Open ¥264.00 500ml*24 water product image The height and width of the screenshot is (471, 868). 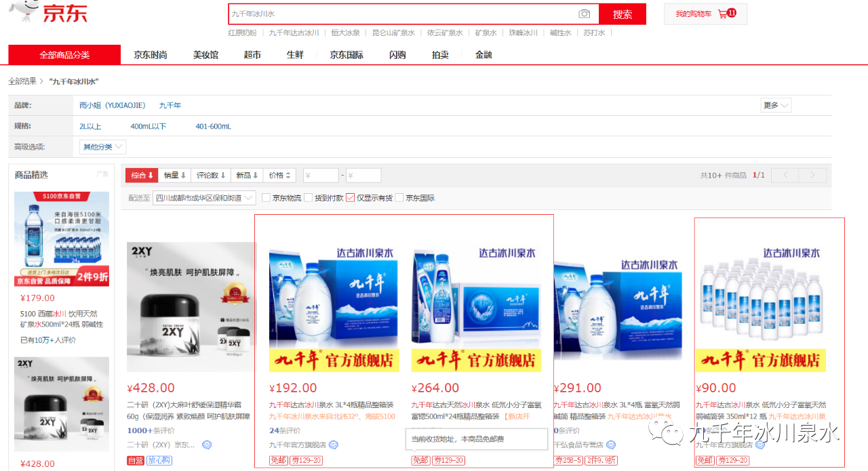pos(477,306)
